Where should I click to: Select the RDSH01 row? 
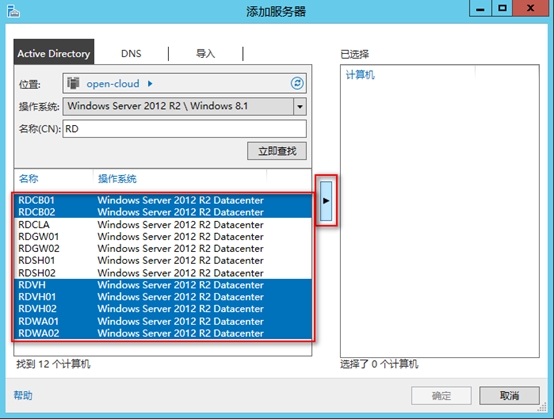coord(163,260)
